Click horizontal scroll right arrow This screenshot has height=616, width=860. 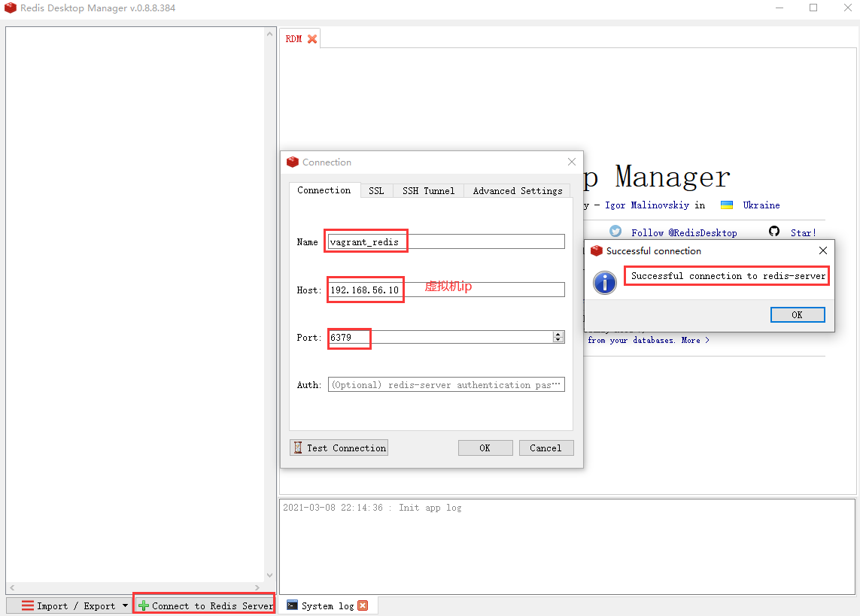tap(257, 587)
